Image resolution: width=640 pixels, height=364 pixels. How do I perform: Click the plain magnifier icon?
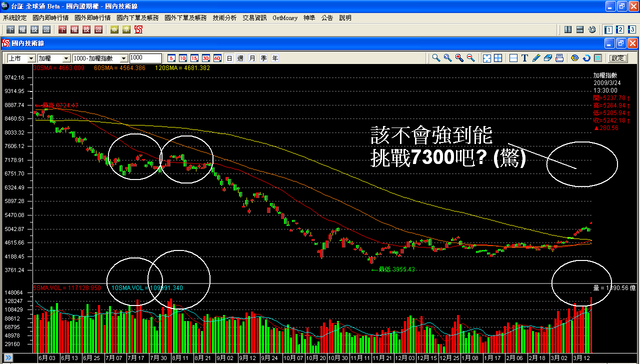(x=436, y=58)
